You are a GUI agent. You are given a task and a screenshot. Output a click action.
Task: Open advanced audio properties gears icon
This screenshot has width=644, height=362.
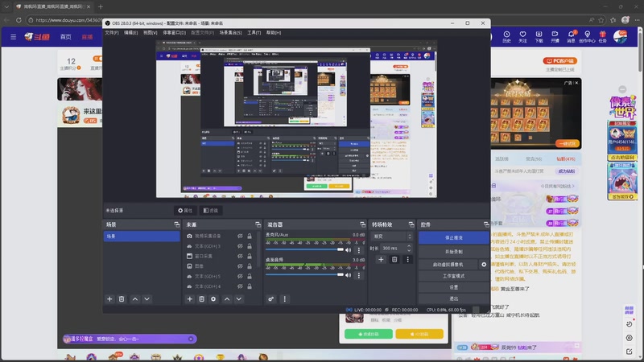tap(271, 298)
